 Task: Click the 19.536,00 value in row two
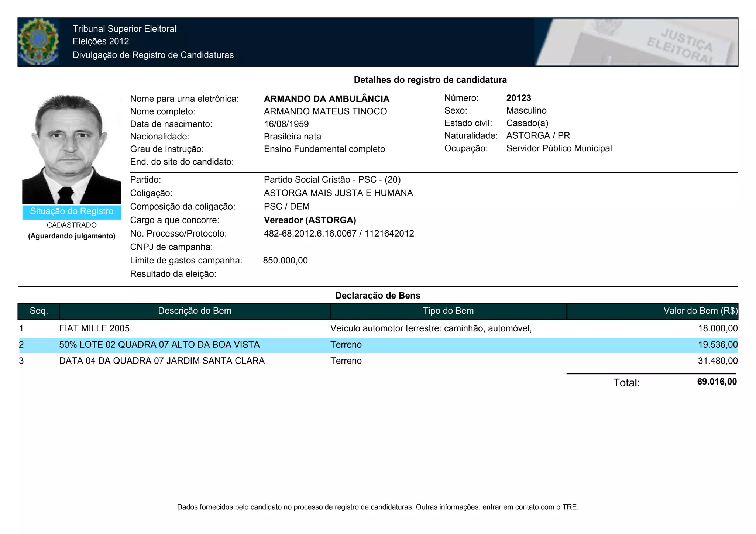(718, 345)
